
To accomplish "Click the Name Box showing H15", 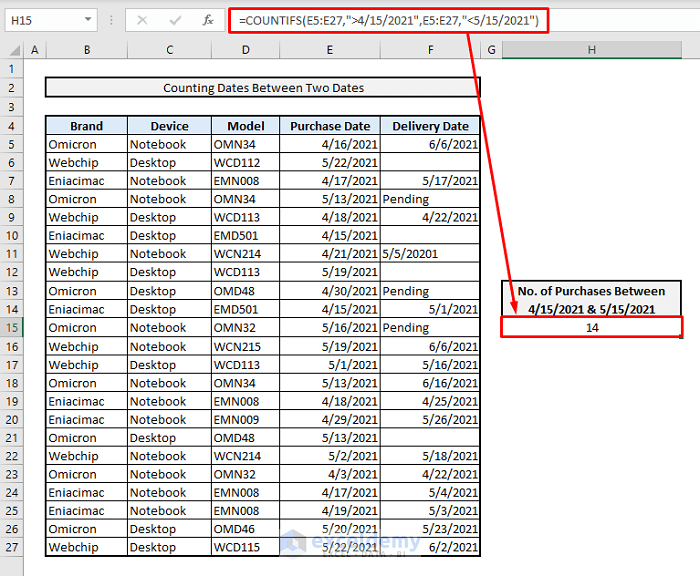I will tap(51, 21).
